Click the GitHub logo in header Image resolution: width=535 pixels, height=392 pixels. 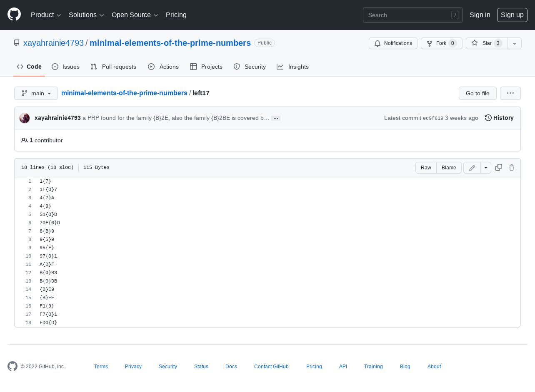14,15
